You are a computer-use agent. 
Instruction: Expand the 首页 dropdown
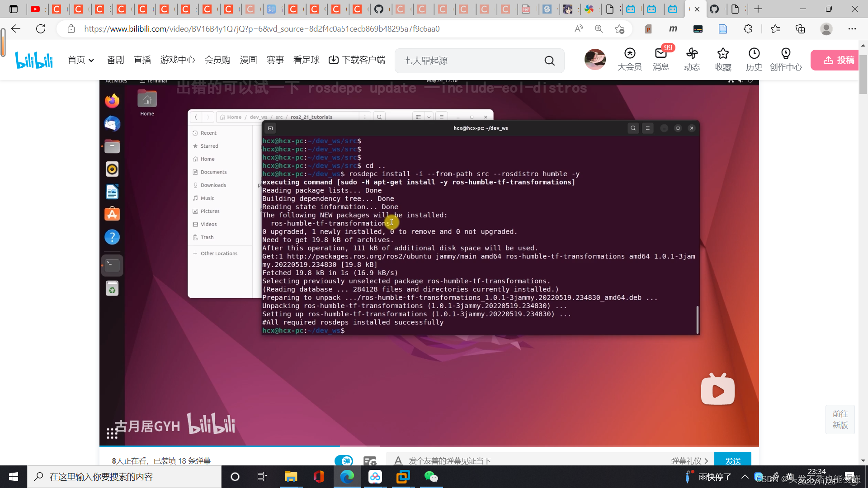click(81, 60)
